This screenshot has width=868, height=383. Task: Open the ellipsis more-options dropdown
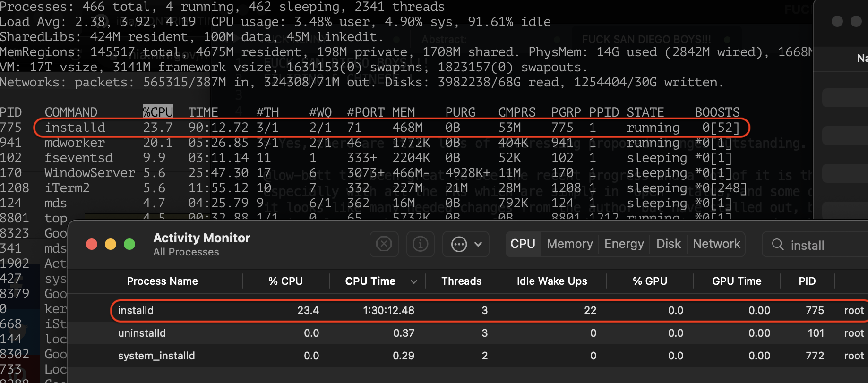(466, 244)
